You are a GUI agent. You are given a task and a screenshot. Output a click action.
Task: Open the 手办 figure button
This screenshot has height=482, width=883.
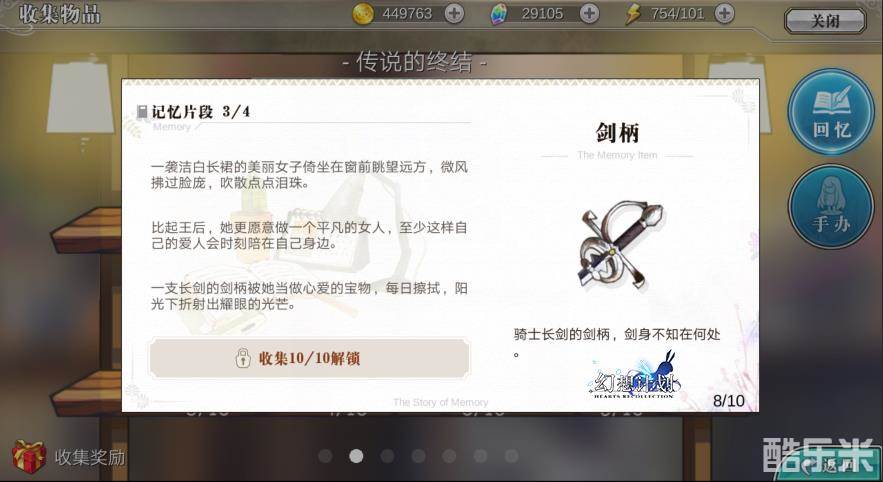(x=831, y=206)
